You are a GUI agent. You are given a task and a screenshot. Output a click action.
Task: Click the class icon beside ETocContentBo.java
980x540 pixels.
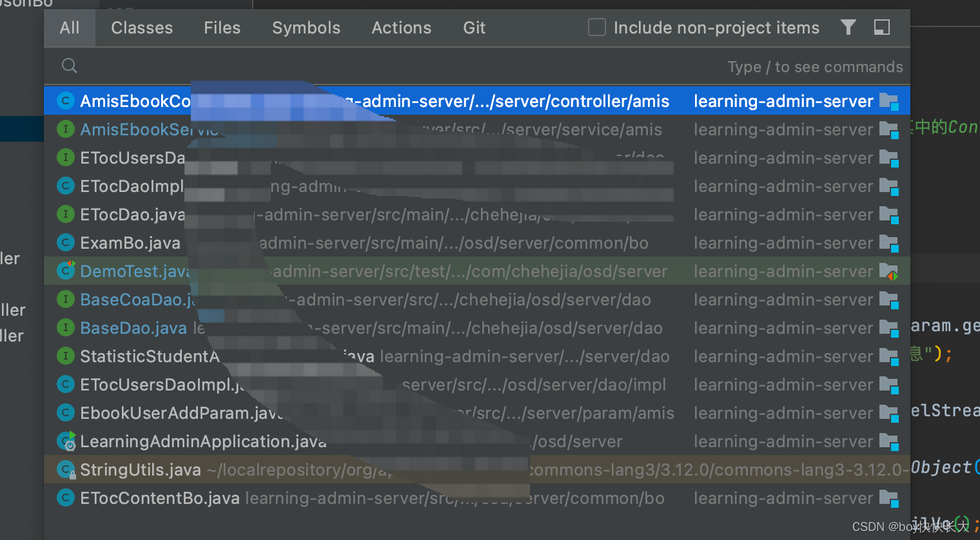point(65,498)
